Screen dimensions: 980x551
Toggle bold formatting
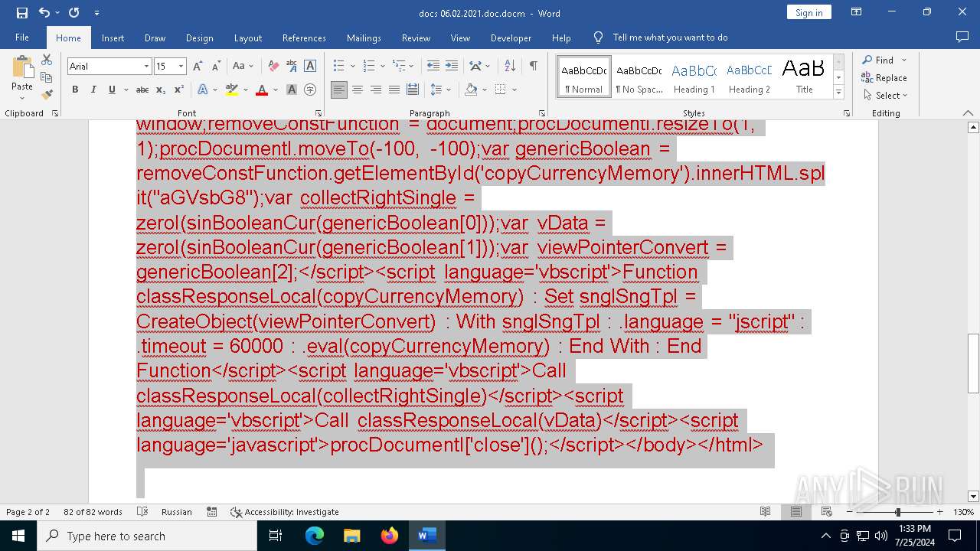(75, 90)
